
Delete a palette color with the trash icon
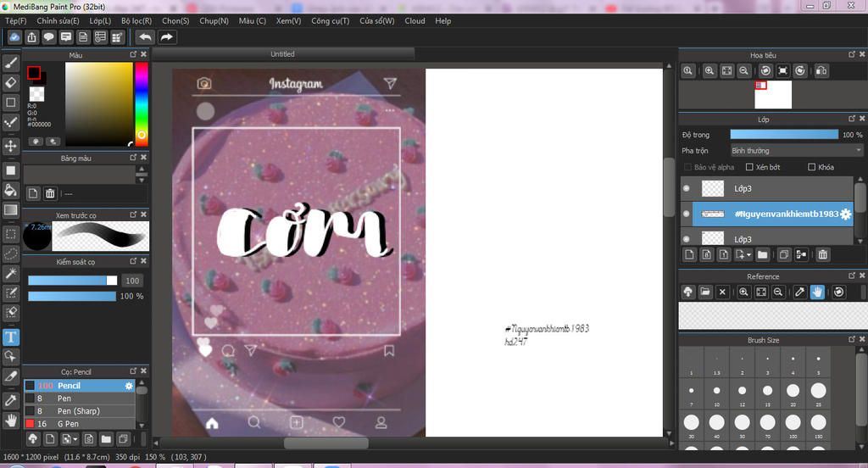pyautogui.click(x=50, y=193)
